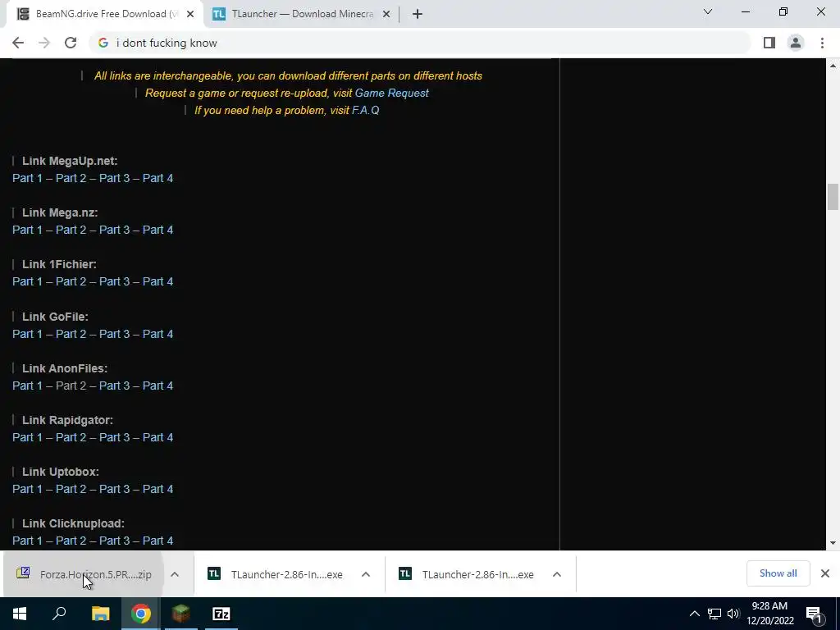
Task: Go back to the previous page
Action: tap(18, 43)
